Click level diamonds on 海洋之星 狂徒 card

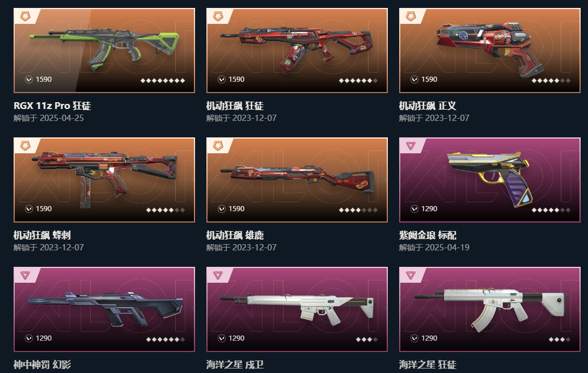[560, 340]
